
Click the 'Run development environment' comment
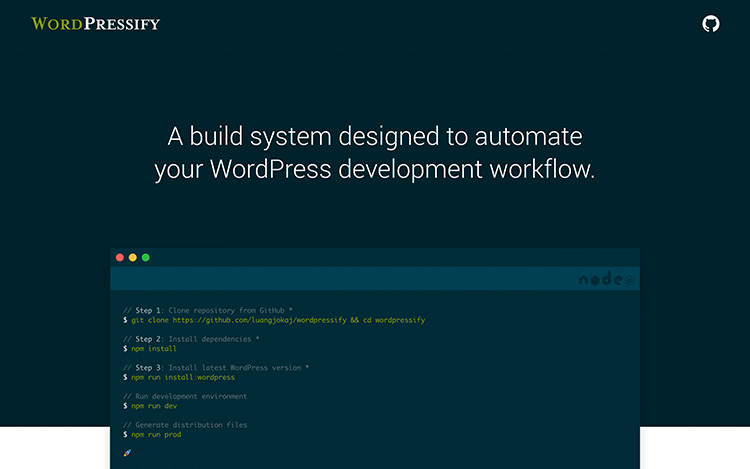coord(185,396)
